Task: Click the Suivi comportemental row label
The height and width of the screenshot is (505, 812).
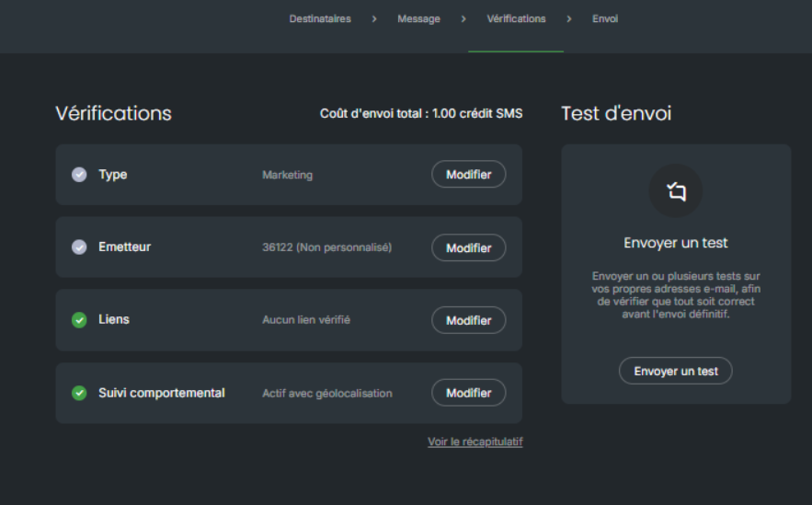Action: coord(162,393)
